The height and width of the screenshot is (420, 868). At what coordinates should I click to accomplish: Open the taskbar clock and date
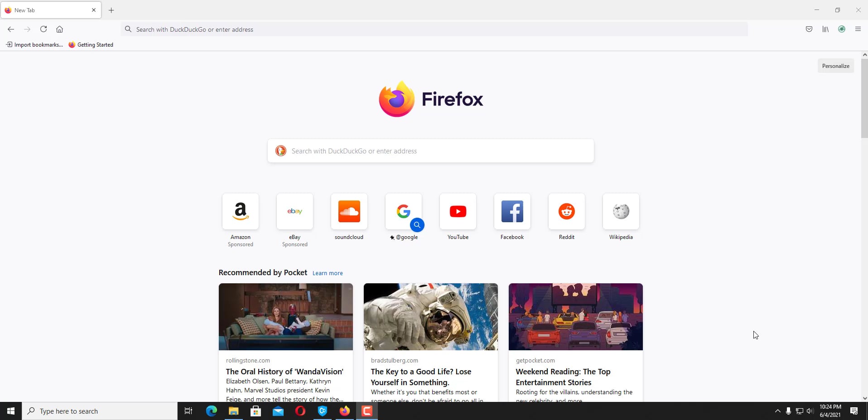[x=830, y=411]
